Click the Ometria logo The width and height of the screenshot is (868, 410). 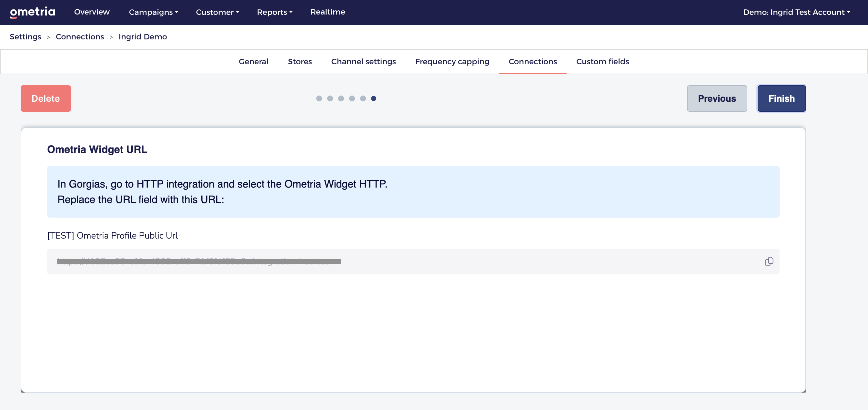32,12
